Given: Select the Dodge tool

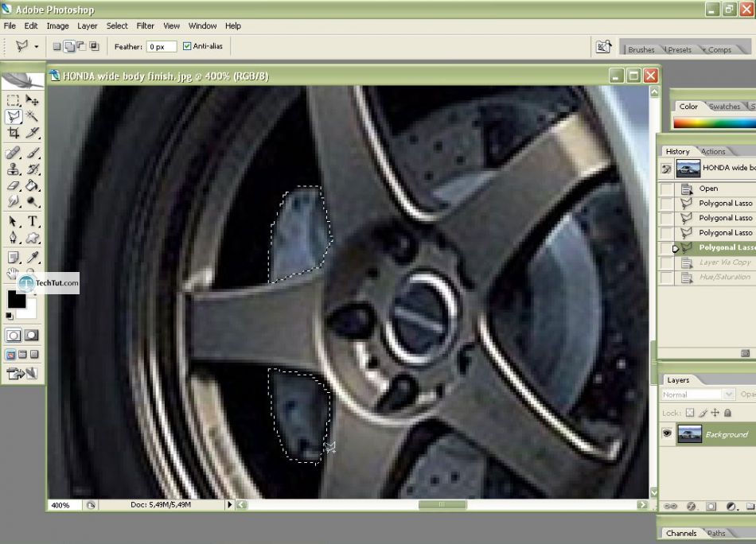Looking at the screenshot, I should 32,201.
